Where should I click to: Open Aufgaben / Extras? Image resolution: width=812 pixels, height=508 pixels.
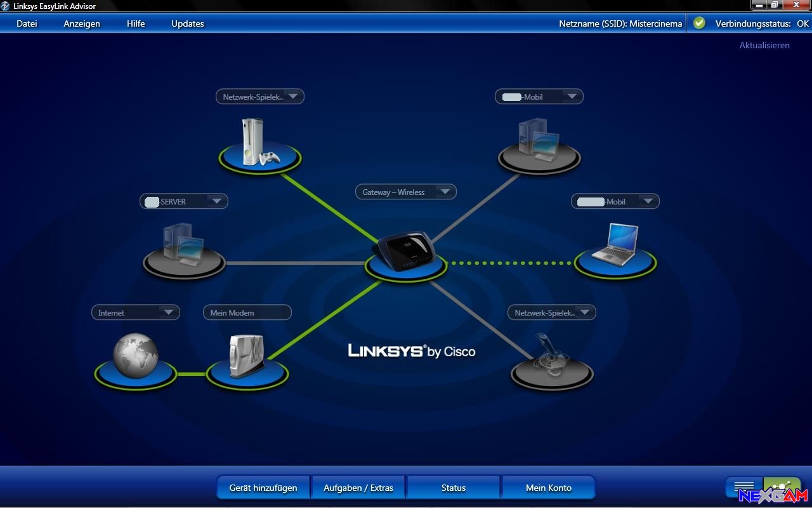coord(358,488)
